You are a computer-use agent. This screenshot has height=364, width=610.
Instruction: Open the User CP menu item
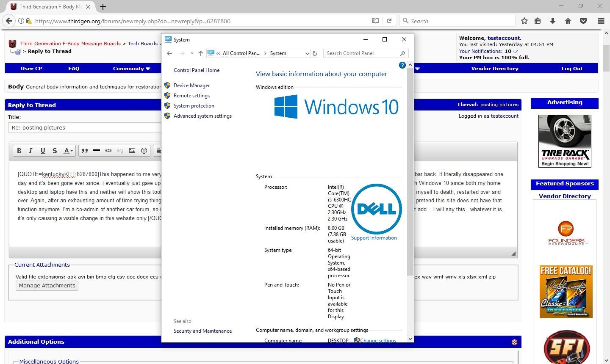31,69
